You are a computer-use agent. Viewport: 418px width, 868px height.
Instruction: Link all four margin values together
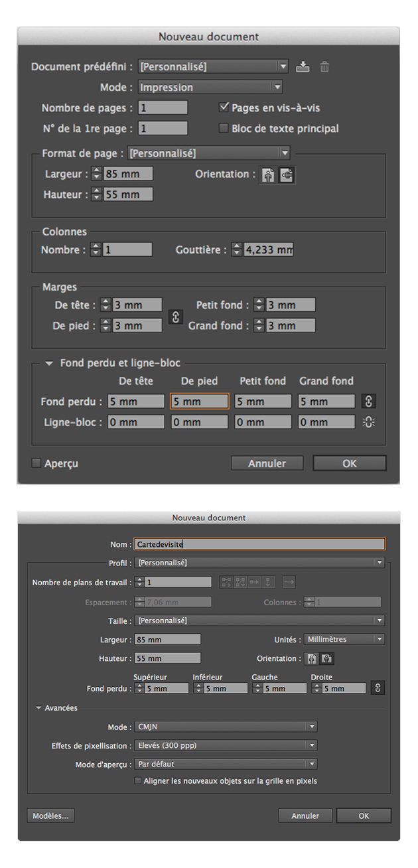(x=175, y=317)
